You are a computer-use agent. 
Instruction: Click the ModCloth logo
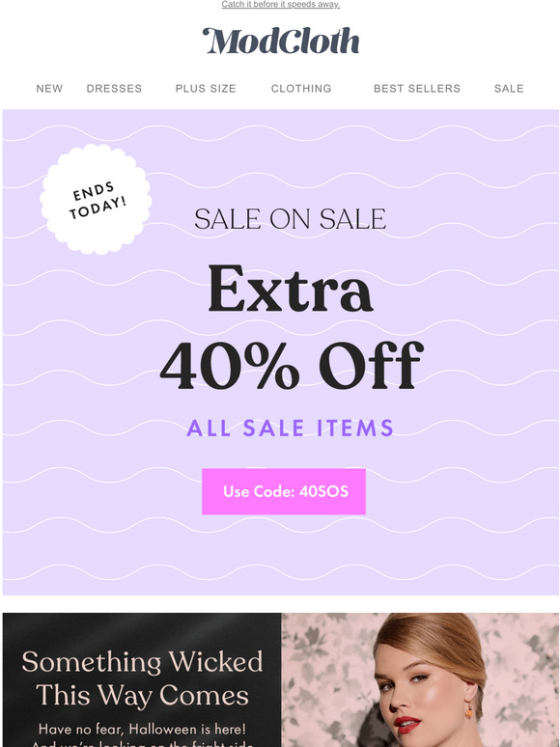tap(281, 41)
